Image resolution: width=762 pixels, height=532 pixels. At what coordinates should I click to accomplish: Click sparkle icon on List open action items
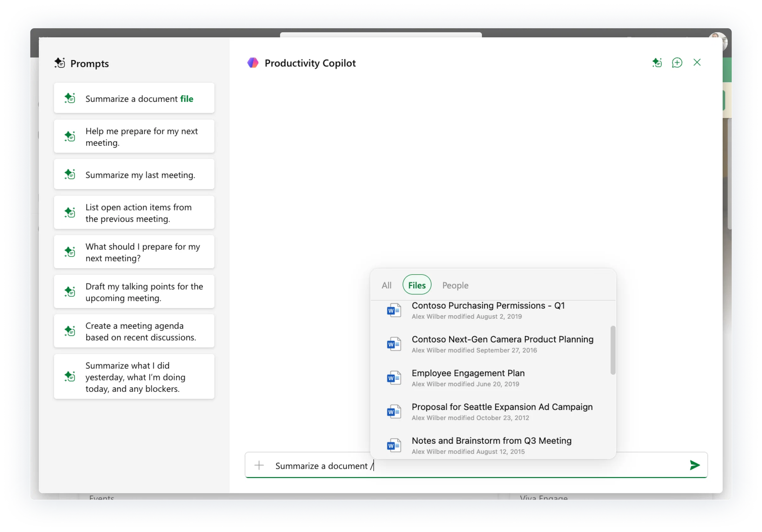[70, 212]
